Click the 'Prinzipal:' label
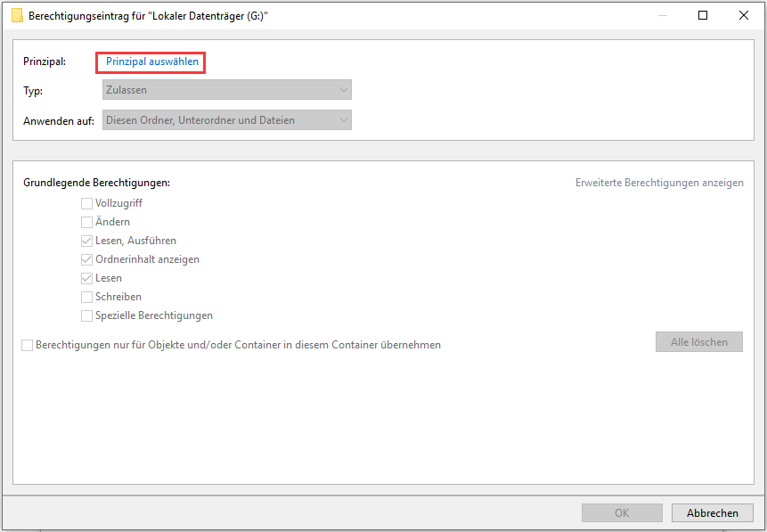The image size is (767, 532). pos(45,61)
